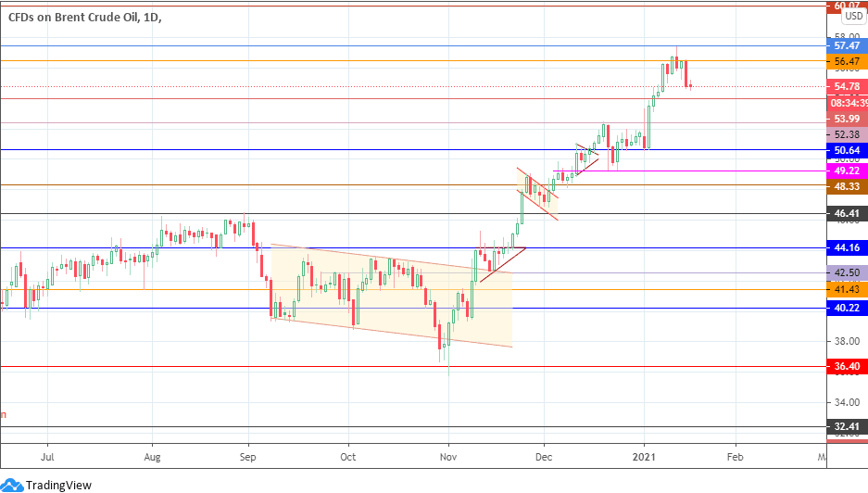Select the 48.33 brown price label
The image size is (868, 493).
click(847, 186)
